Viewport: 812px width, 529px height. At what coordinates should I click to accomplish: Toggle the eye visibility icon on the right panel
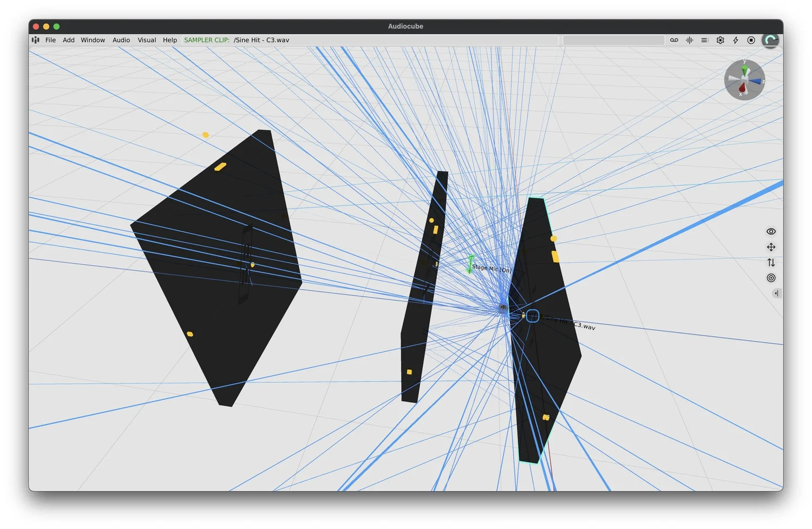coord(771,231)
